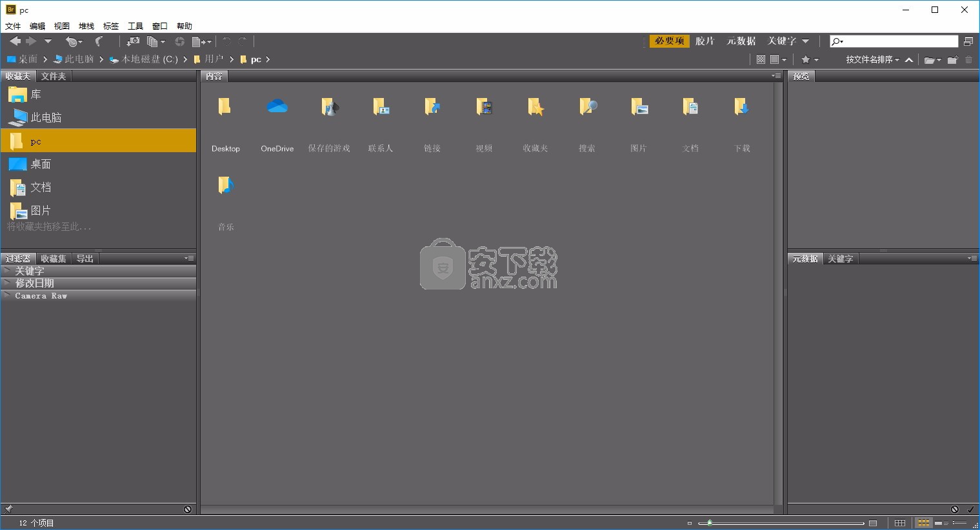Open the recent files clock dropdown
Screen dimensions: 980x530
73,41
